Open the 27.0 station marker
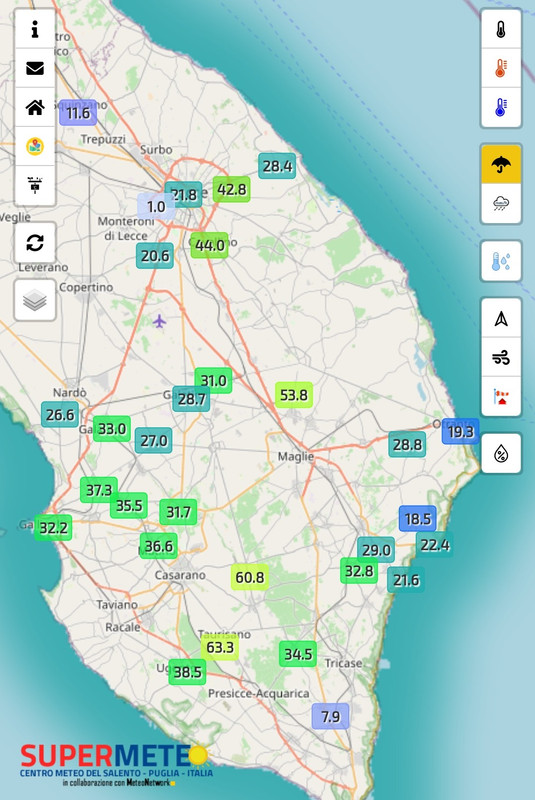 [154, 440]
